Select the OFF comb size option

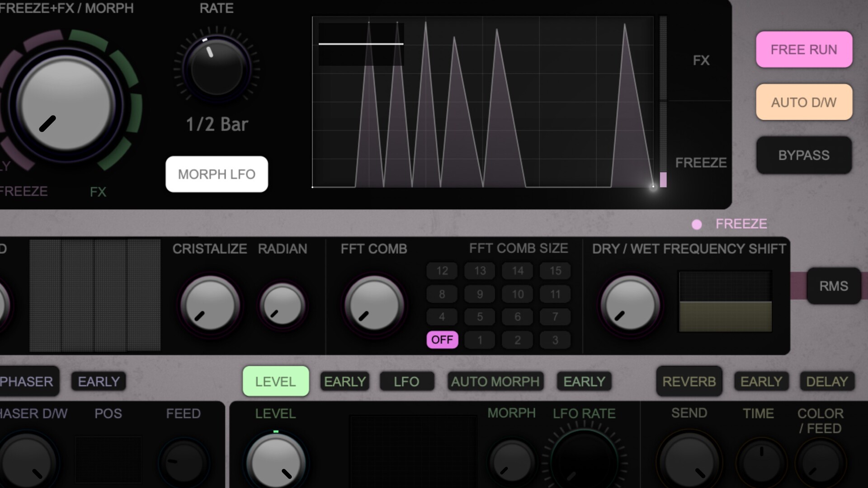point(442,340)
